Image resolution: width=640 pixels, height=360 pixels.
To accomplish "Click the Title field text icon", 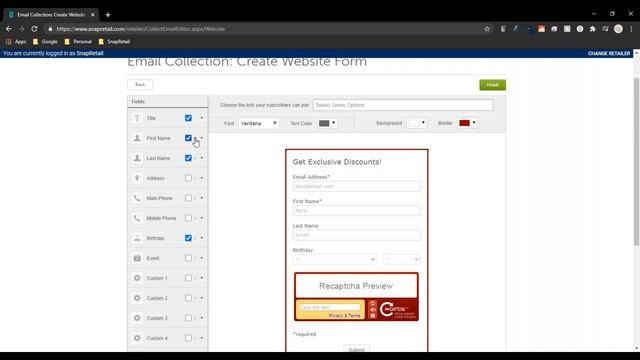I will click(x=137, y=118).
